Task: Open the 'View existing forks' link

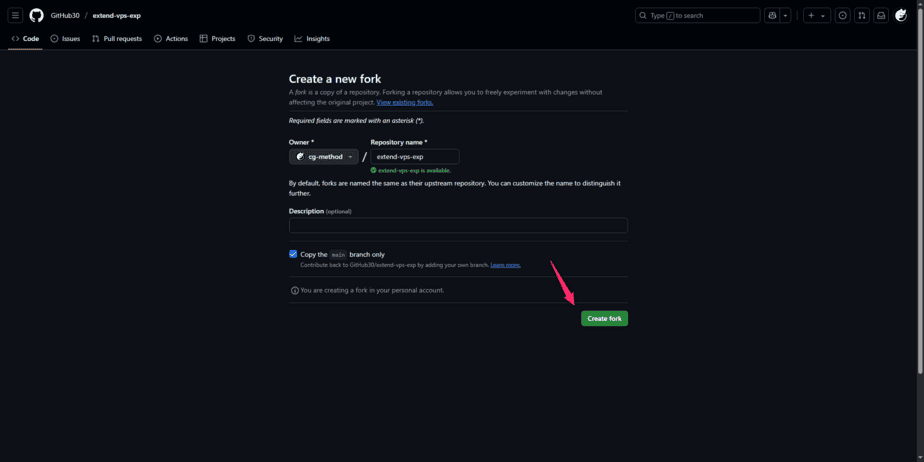Action: pyautogui.click(x=405, y=103)
